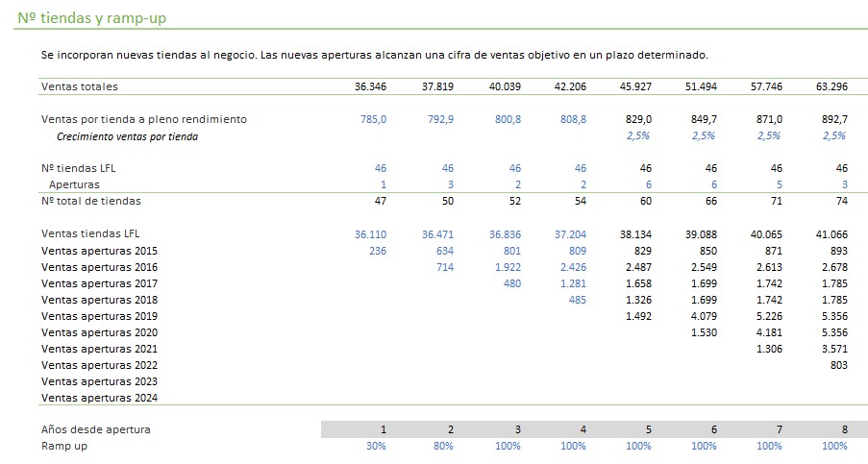Click the 'Años desde apertura' row label
The image size is (868, 464).
coord(96,429)
